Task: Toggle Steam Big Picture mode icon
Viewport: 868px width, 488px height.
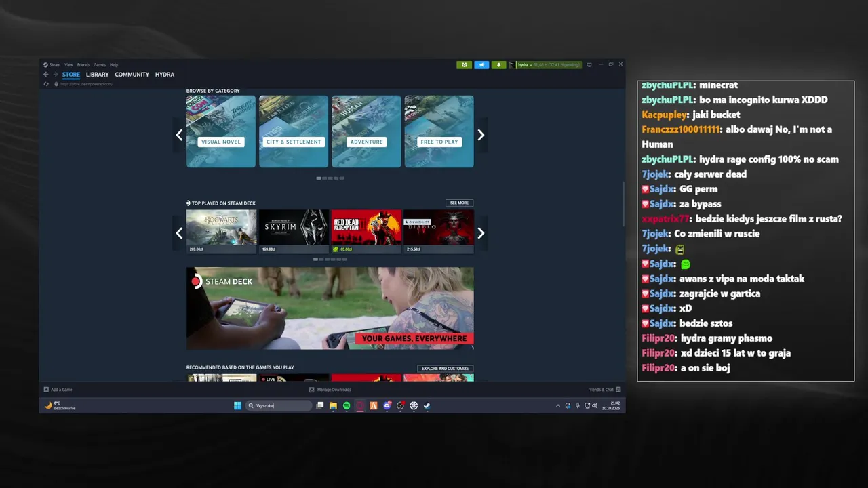Action: 589,65
